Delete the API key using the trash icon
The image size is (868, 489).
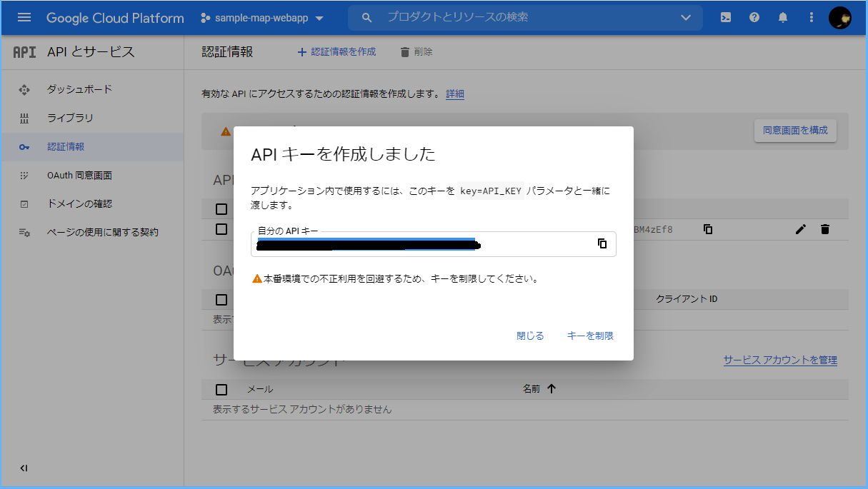click(825, 229)
